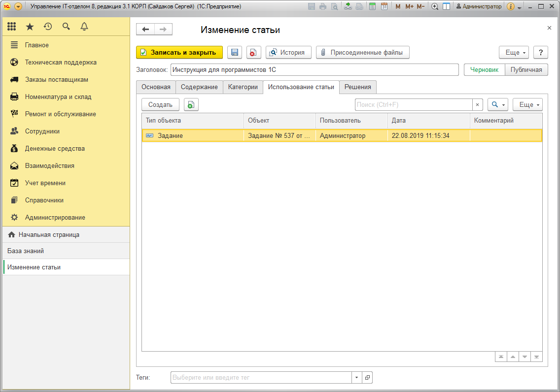560x392 pixels.
Task: Open Взаимодействия section
Action: click(x=66, y=165)
